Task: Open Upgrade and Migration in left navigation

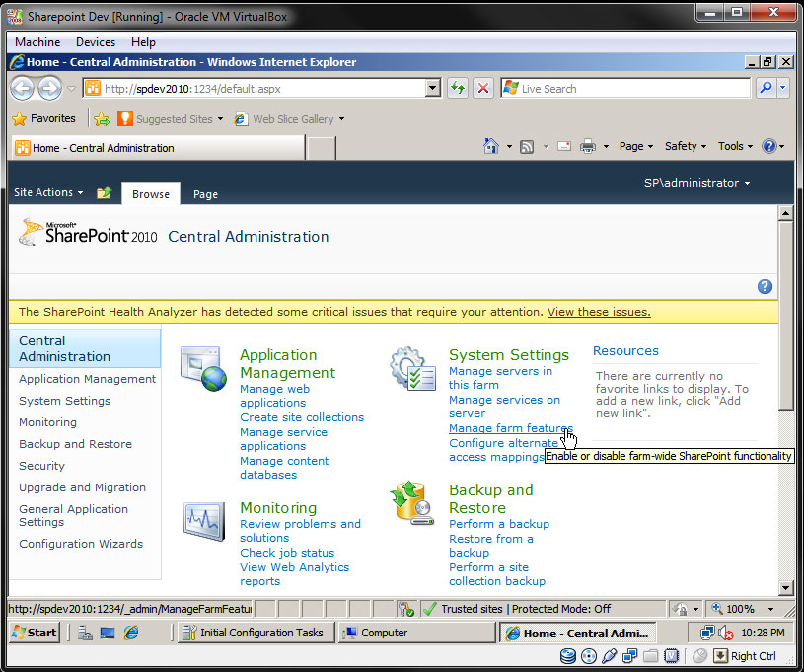Action: 83,487
